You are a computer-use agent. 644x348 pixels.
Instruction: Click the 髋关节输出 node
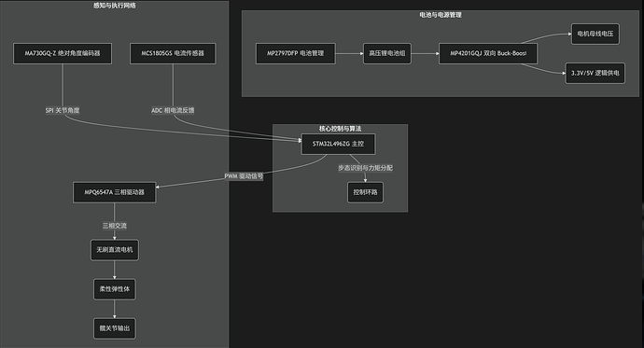(x=115, y=328)
